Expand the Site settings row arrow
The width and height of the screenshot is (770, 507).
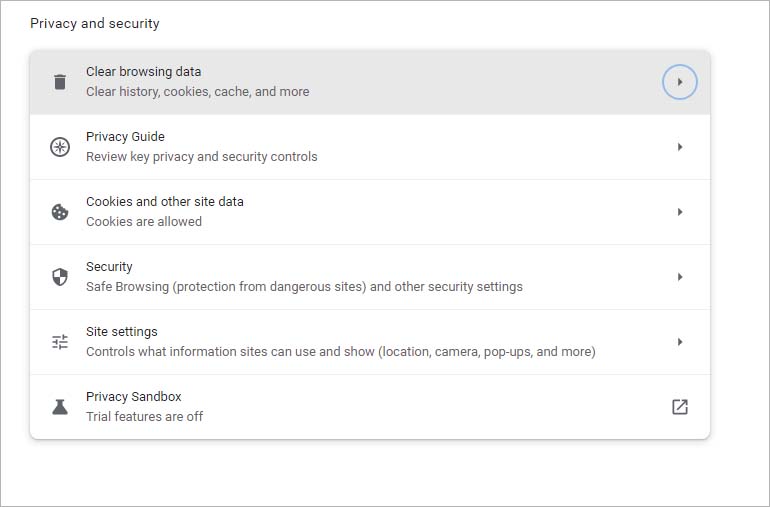tap(680, 342)
